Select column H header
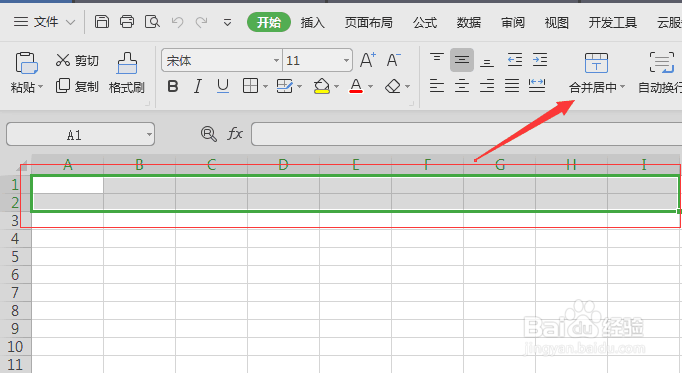This screenshot has height=373, width=682. pyautogui.click(x=572, y=165)
